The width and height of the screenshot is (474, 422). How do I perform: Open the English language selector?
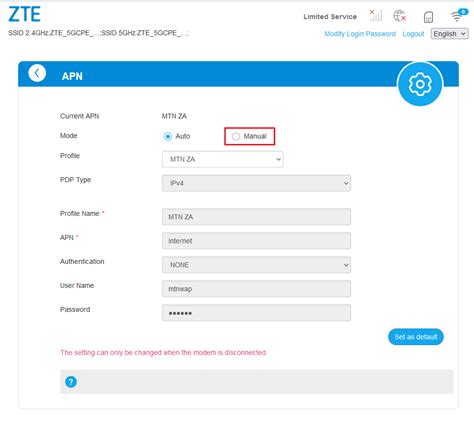[449, 34]
